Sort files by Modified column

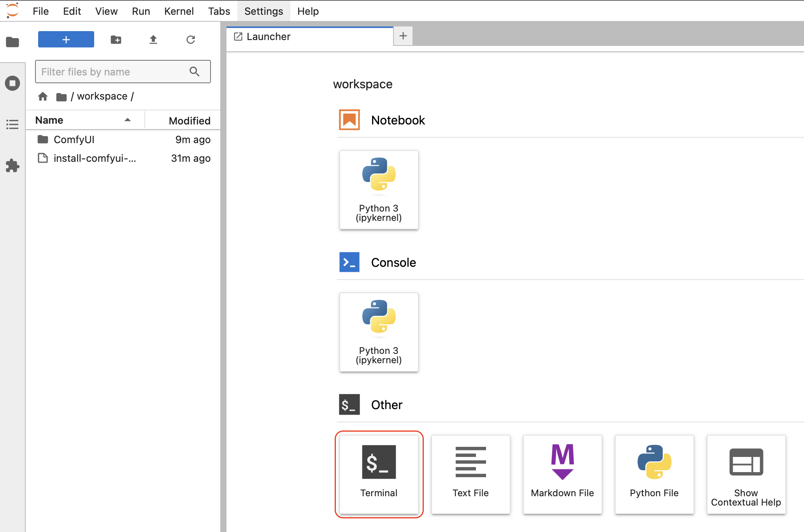pos(189,121)
